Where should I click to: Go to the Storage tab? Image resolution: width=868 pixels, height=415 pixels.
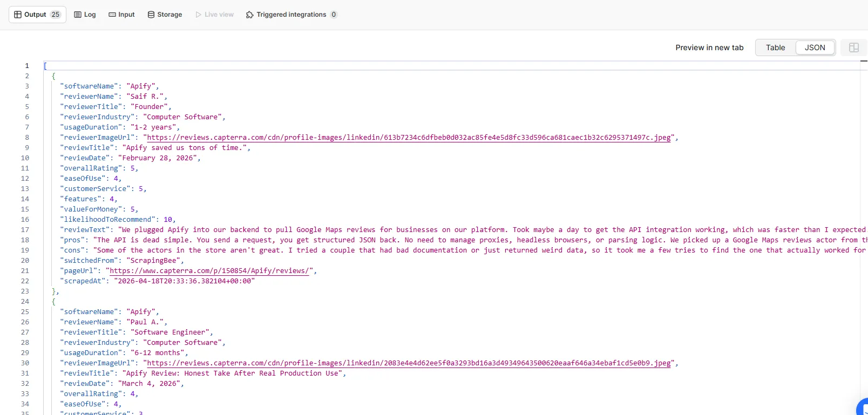pos(165,15)
